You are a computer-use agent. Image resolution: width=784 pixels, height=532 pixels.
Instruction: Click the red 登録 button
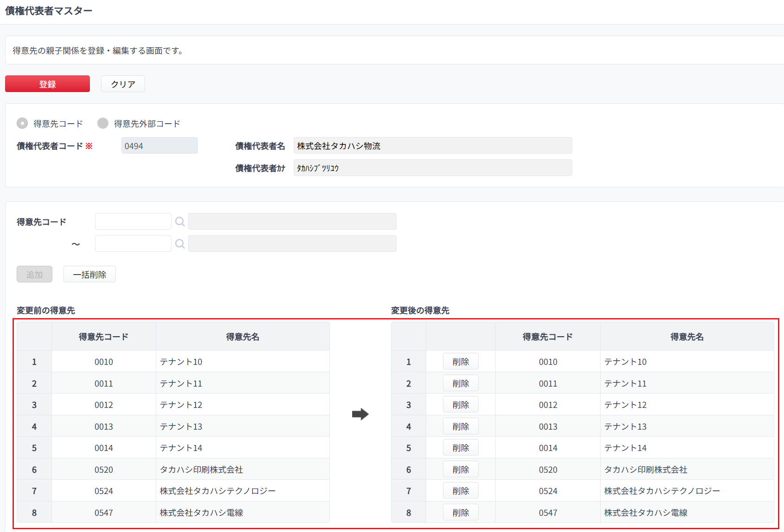(47, 84)
